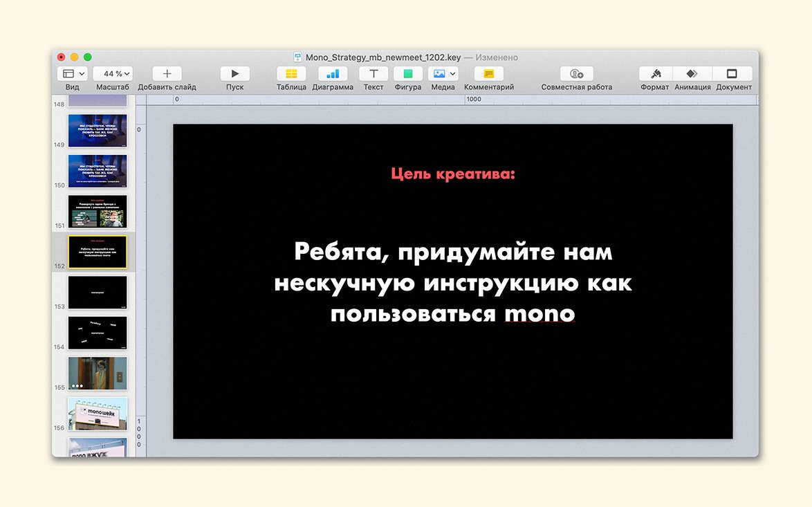Screen dimensions: 812x507
Task: Click the Изменено edited status in title bar
Action: [497, 57]
